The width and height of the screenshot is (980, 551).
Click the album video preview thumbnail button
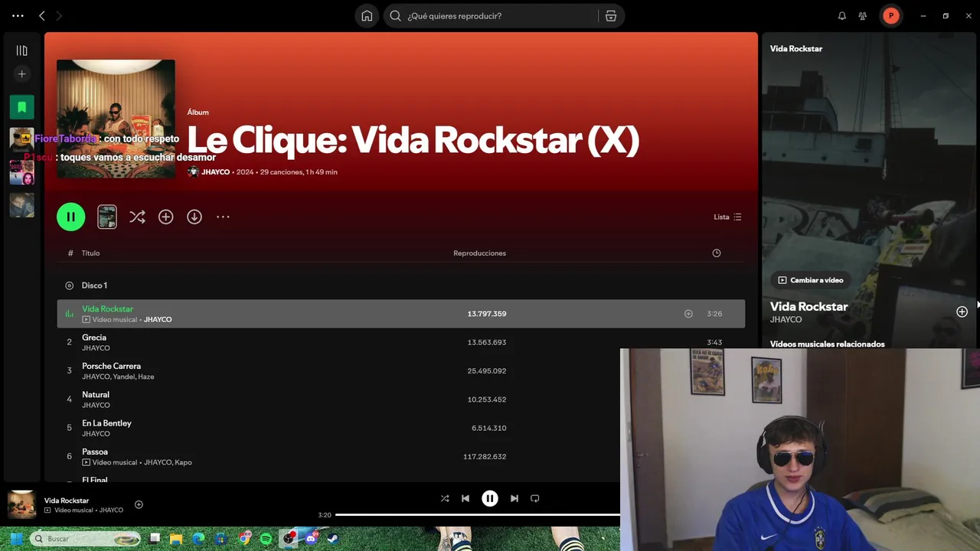click(x=107, y=217)
